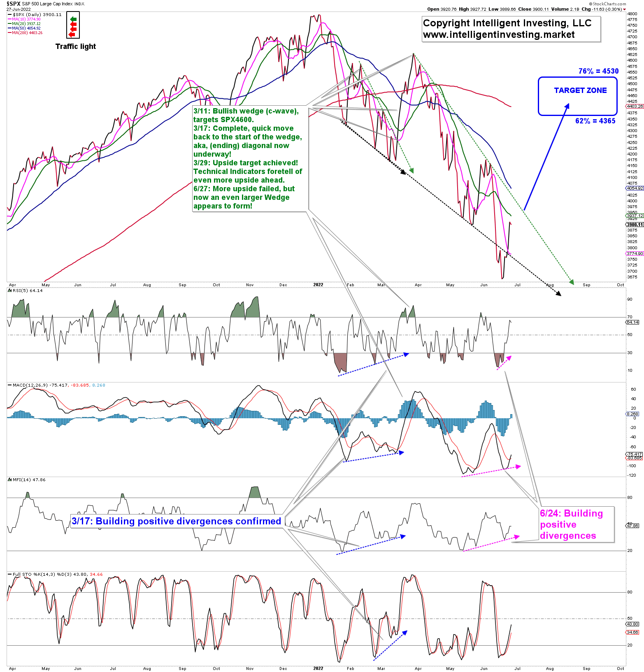Click the Traffic light caption

(x=76, y=46)
